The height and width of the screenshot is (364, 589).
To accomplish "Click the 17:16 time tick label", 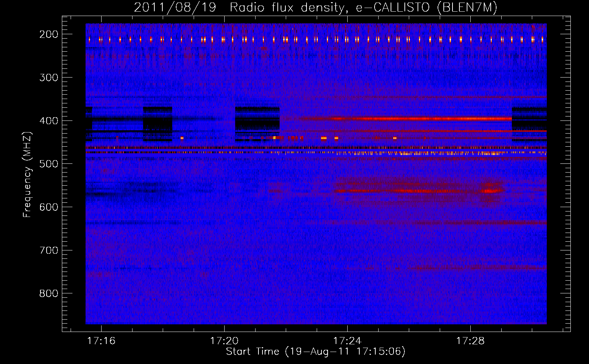I will coord(101,341).
